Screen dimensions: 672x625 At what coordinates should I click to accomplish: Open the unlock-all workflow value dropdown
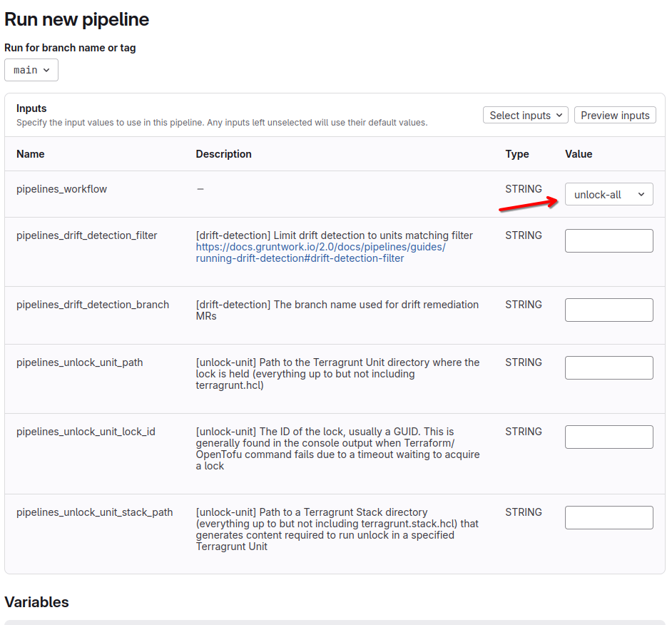click(x=609, y=195)
